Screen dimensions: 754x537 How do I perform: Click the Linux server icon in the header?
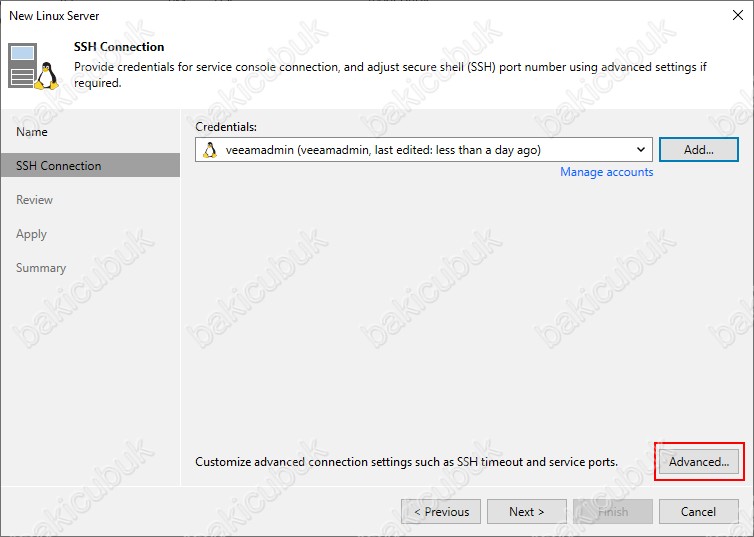(x=32, y=66)
